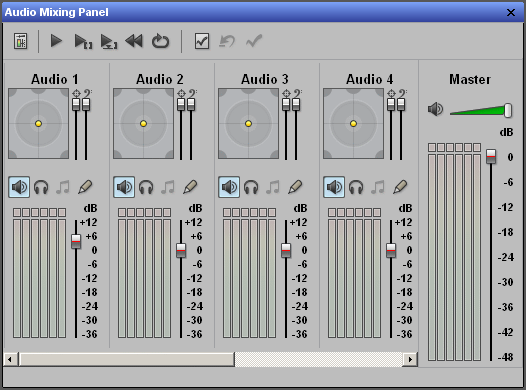The height and width of the screenshot is (390, 526).
Task: Click the Audio 3 volume fader handle
Action: [286, 250]
